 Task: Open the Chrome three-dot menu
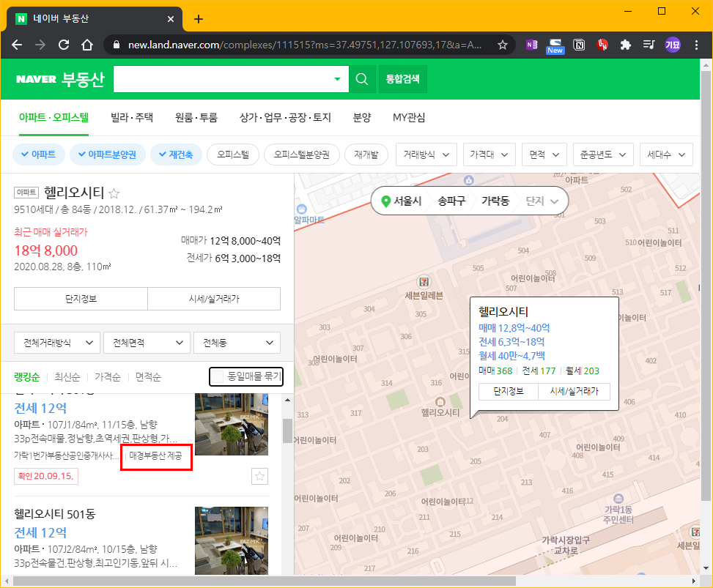(696, 45)
